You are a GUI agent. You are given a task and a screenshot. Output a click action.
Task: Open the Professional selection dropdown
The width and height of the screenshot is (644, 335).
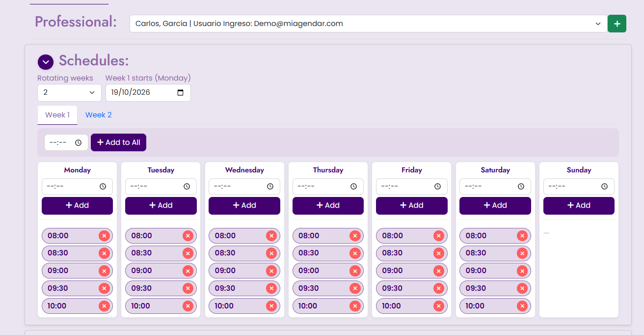(x=368, y=24)
